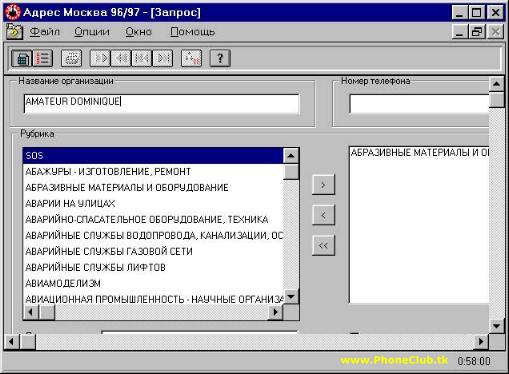
Task: Add selected rubric with the > button
Action: click(323, 185)
